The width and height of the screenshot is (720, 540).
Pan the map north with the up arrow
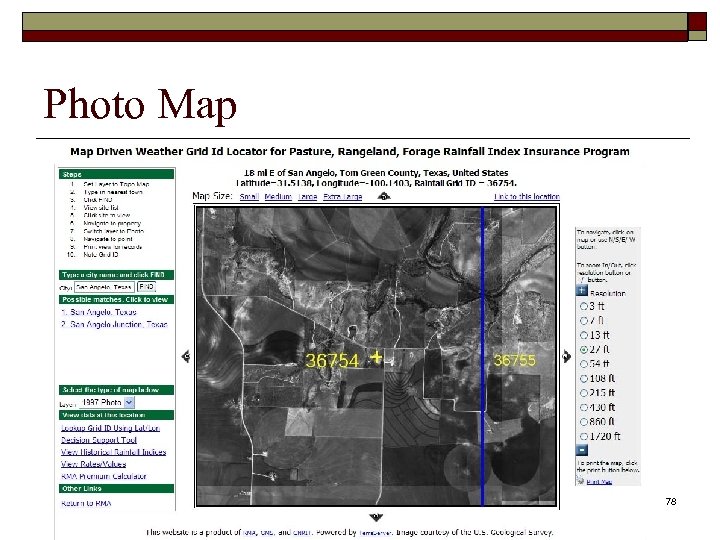pos(384,197)
